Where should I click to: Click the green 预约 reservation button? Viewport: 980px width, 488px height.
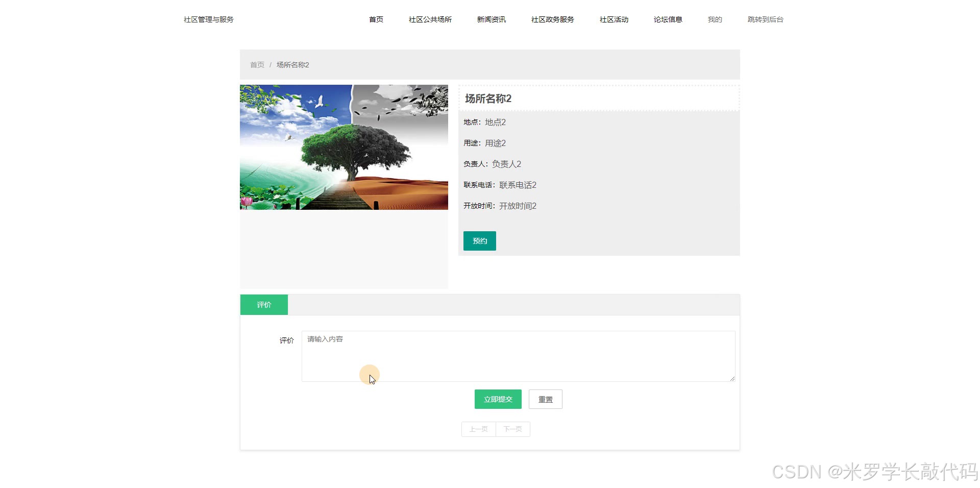(479, 240)
